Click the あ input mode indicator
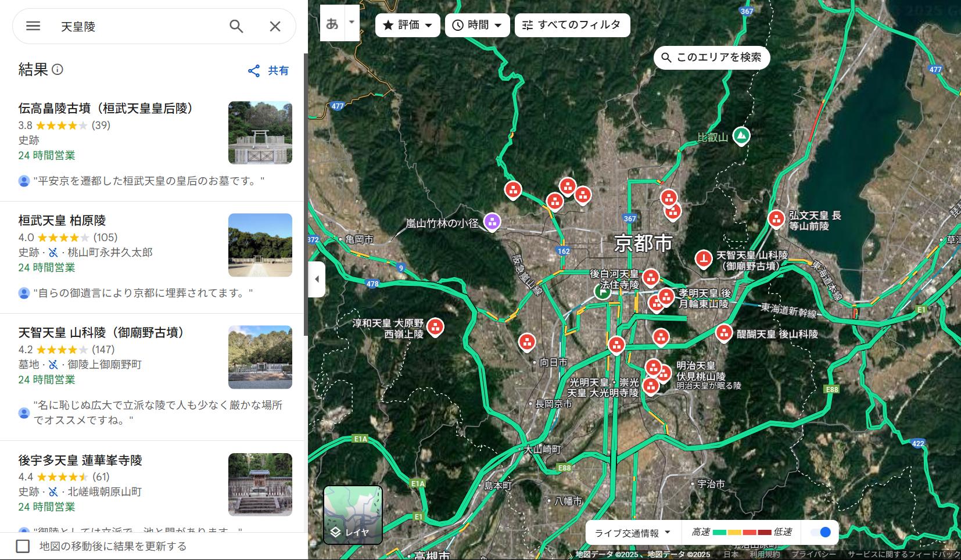Image resolution: width=961 pixels, height=560 pixels. [332, 23]
